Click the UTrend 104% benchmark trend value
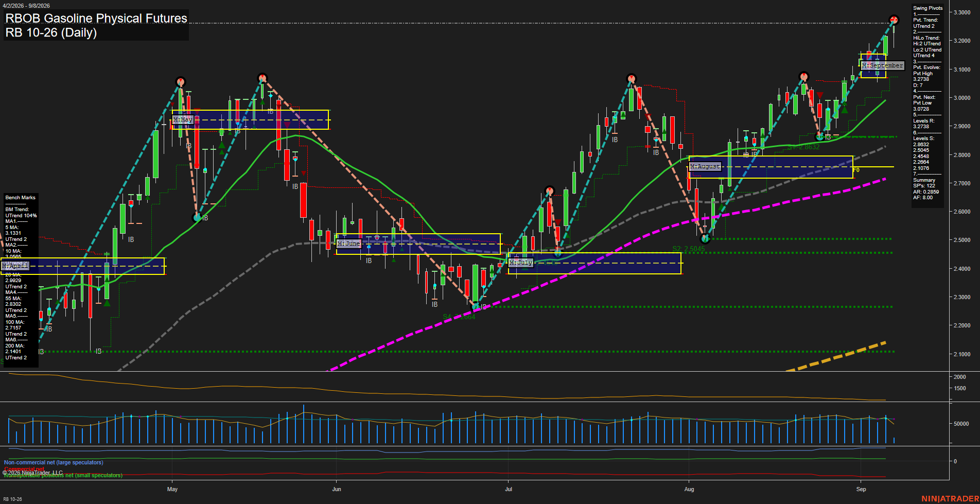This screenshot has height=504, width=980. (21, 216)
